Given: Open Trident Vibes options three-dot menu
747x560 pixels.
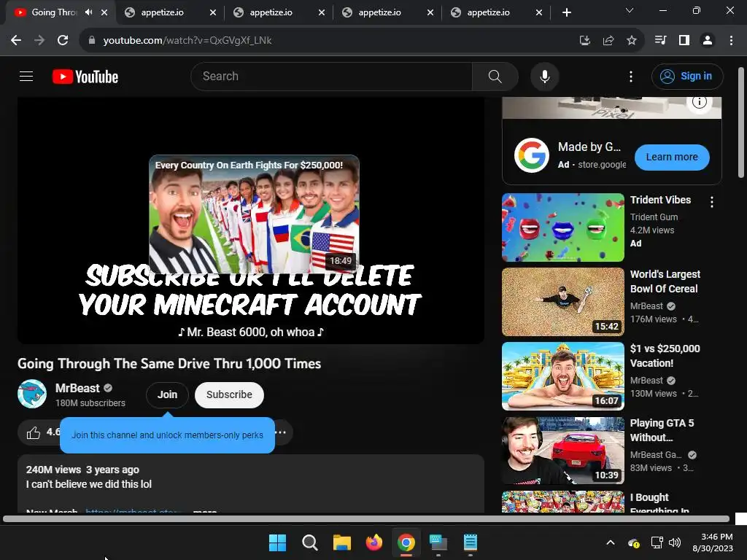Looking at the screenshot, I should (712, 202).
